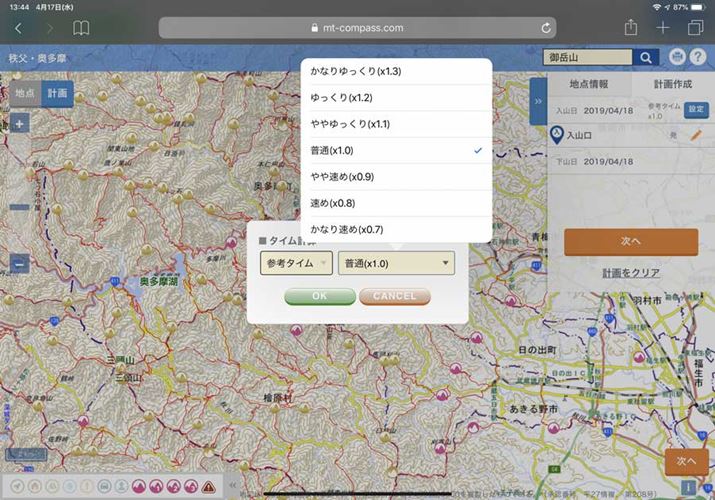Collapse right side panel with double-chevron
Viewport: 715px width, 500px height.
tap(538, 101)
